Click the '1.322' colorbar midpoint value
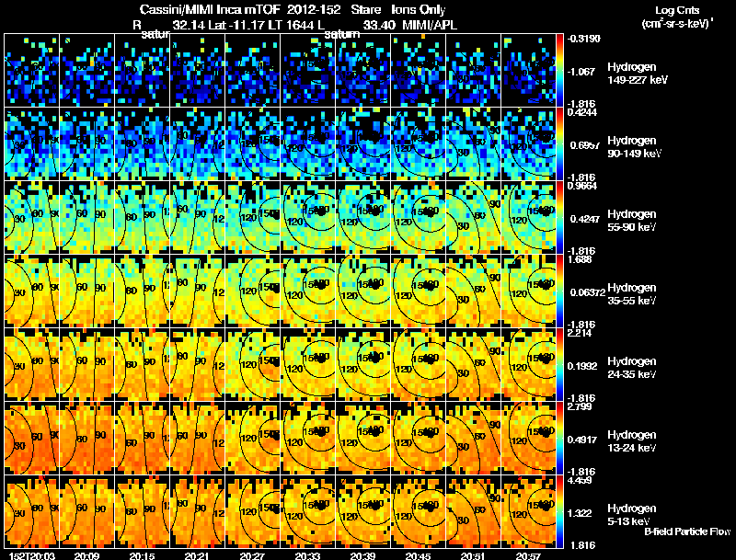 click(x=580, y=513)
